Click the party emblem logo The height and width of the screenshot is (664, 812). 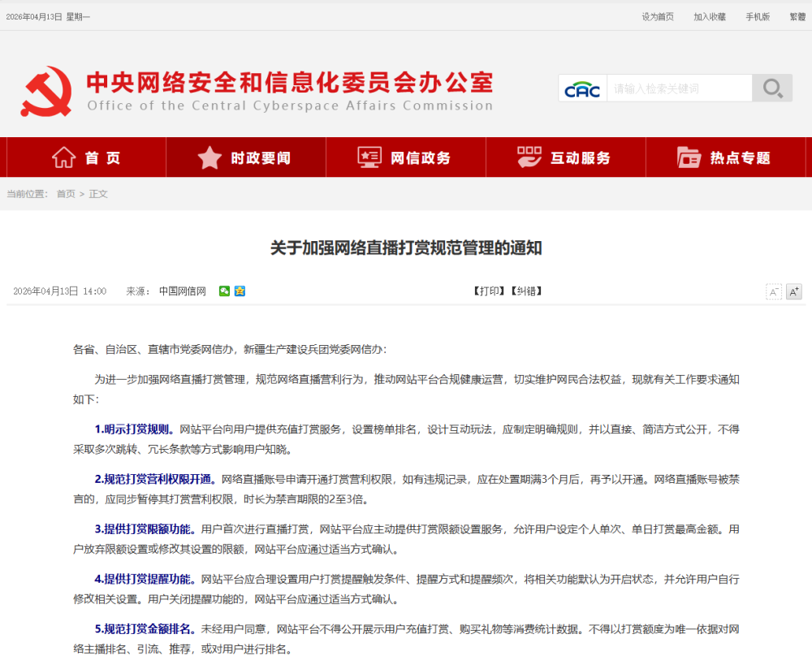pyautogui.click(x=46, y=91)
